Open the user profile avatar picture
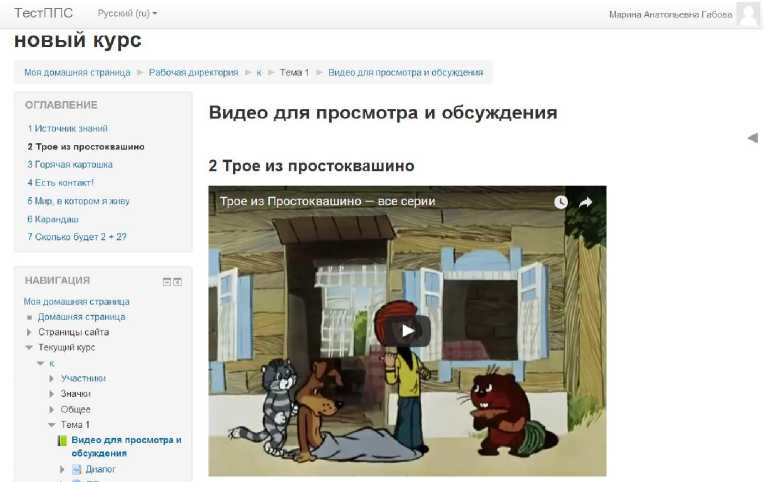 748,14
